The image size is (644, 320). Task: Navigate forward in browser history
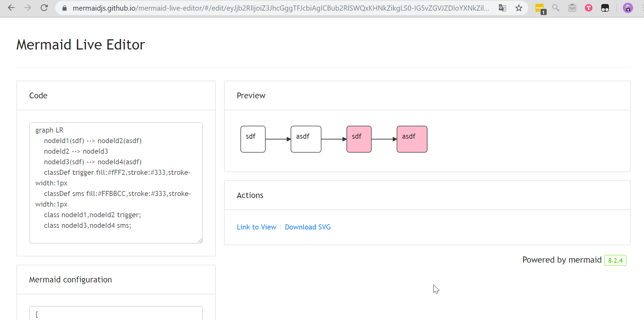point(28,8)
